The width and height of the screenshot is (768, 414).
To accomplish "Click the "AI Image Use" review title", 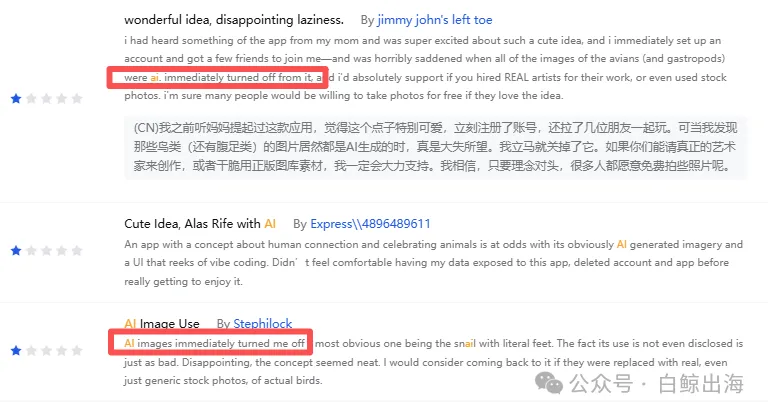I will tap(162, 324).
